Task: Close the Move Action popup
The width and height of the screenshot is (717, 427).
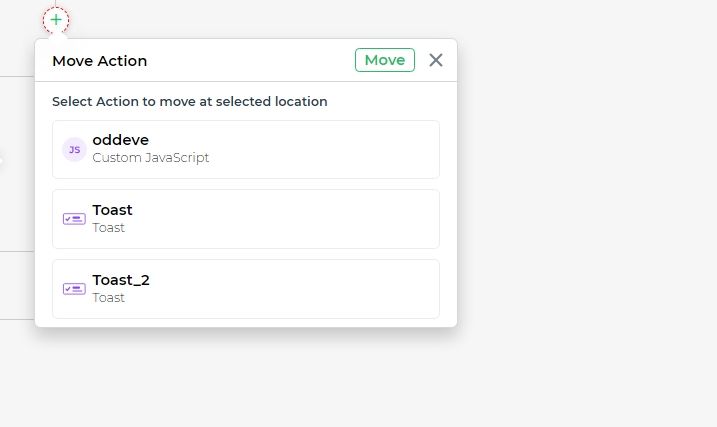Action: pos(436,60)
